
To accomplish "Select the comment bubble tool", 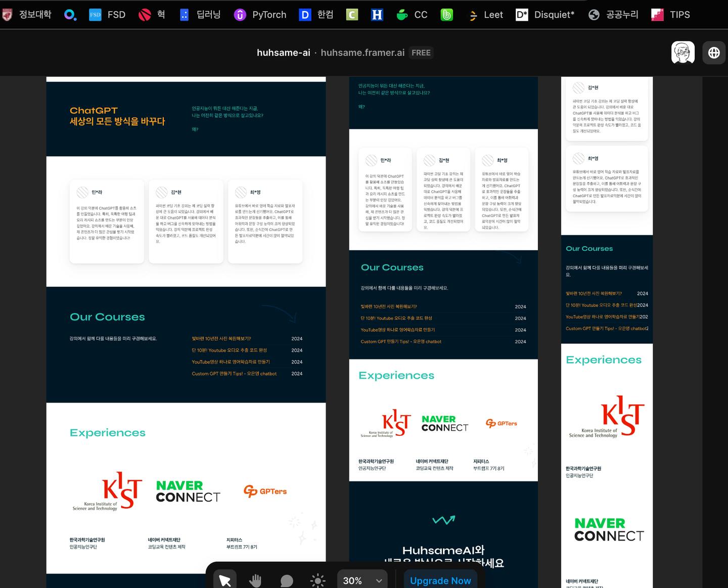I will pos(287,581).
